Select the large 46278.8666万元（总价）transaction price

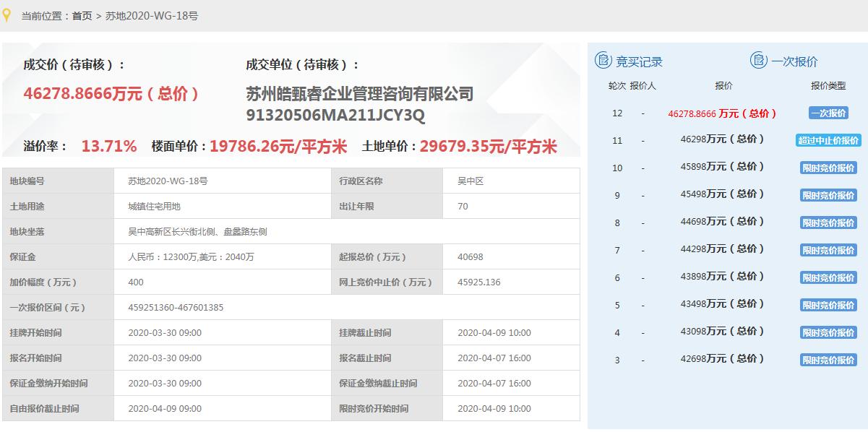tap(111, 94)
